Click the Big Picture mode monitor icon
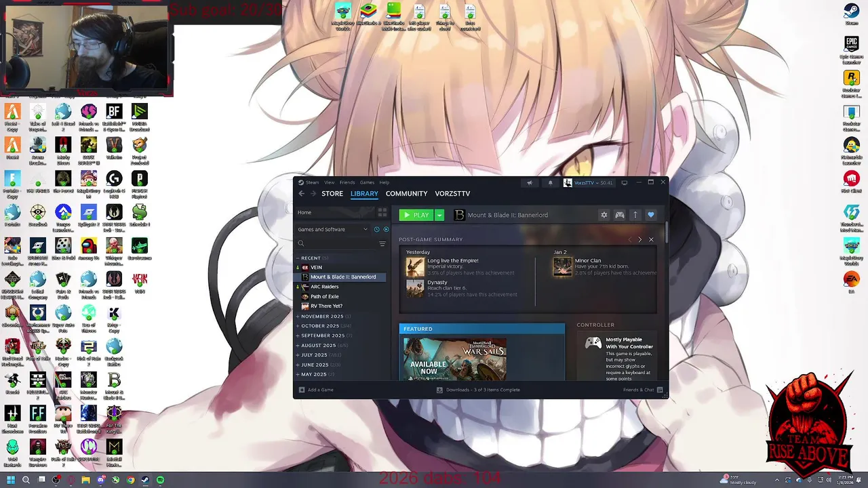 coord(625,182)
